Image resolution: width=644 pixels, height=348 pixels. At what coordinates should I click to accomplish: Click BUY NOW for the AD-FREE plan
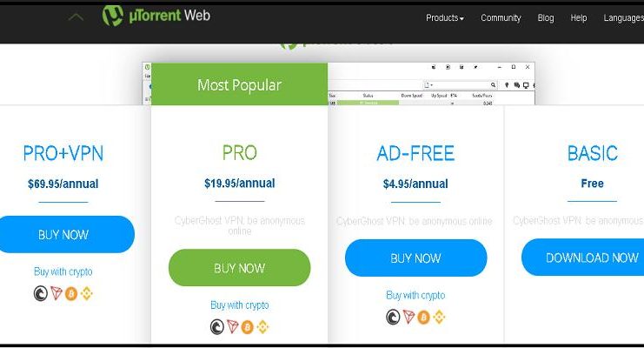pyautogui.click(x=415, y=258)
